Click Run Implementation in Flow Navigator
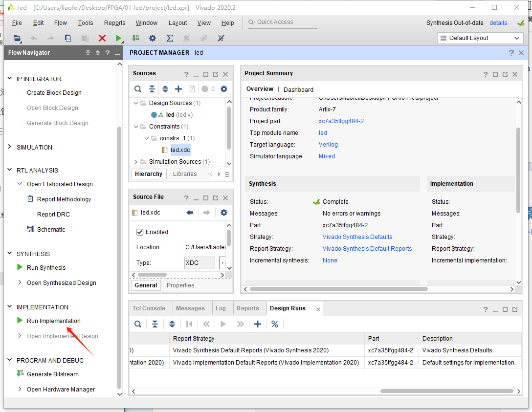The width and height of the screenshot is (532, 412). point(54,321)
